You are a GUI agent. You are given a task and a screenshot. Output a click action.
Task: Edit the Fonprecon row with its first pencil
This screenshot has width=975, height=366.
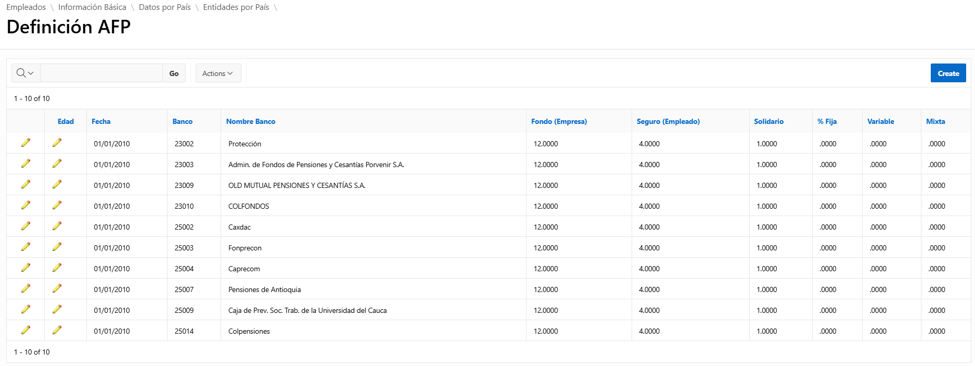25,247
